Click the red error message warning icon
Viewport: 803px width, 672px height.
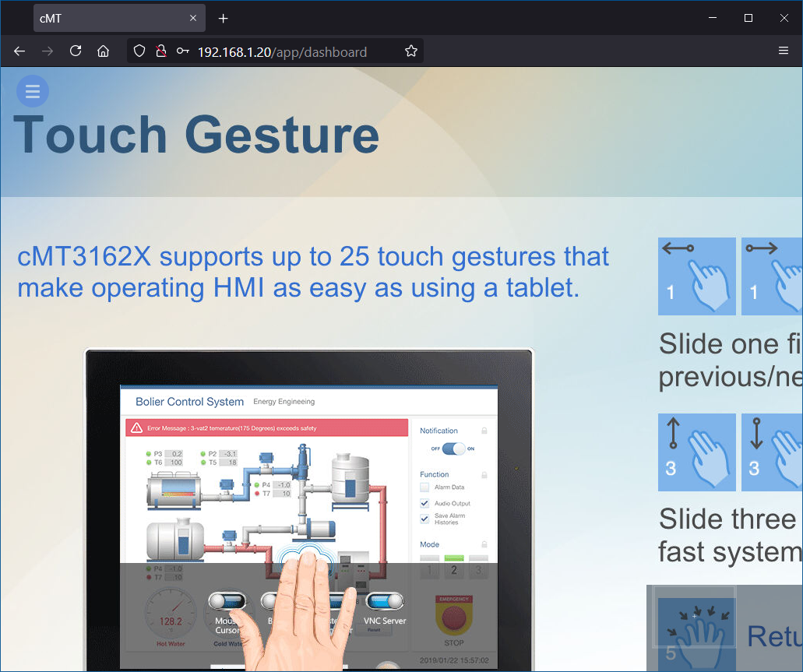coord(137,427)
